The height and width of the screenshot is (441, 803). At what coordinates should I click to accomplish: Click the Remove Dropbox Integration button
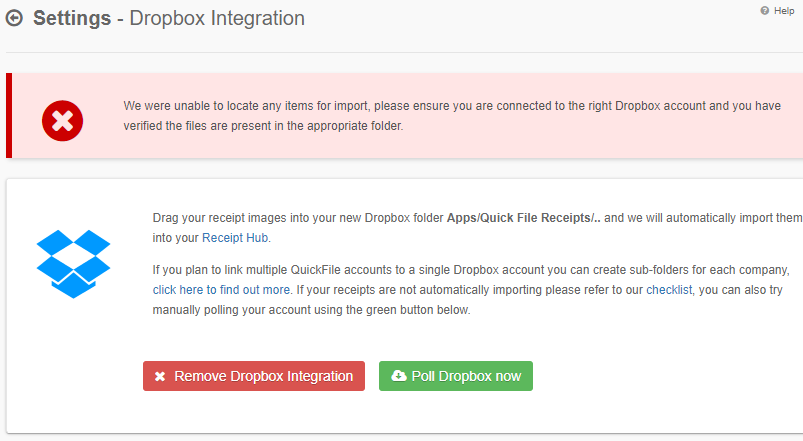coord(254,376)
